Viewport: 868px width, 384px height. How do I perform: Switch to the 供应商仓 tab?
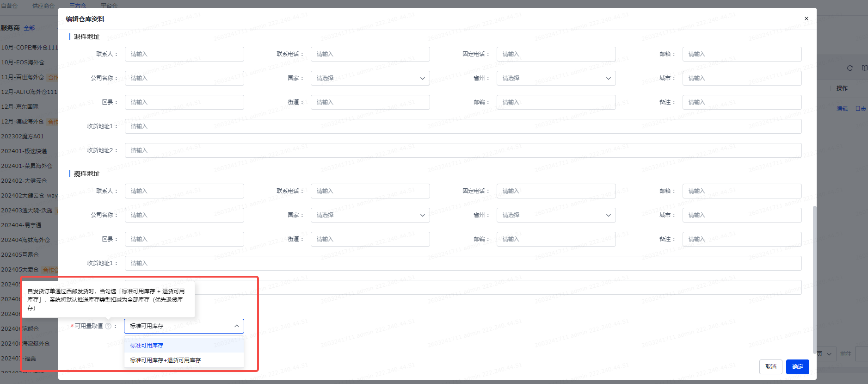pos(43,6)
